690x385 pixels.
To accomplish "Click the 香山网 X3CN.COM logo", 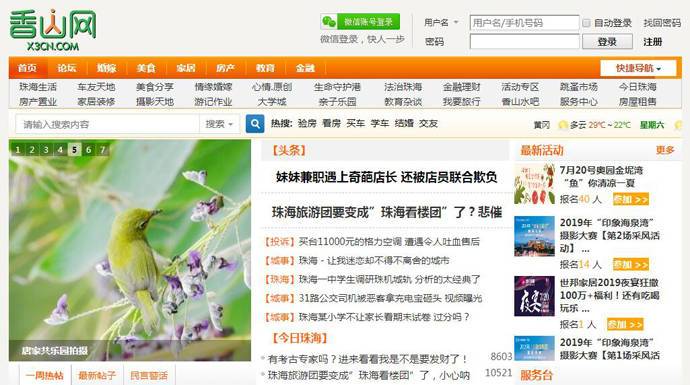I will click(x=52, y=30).
